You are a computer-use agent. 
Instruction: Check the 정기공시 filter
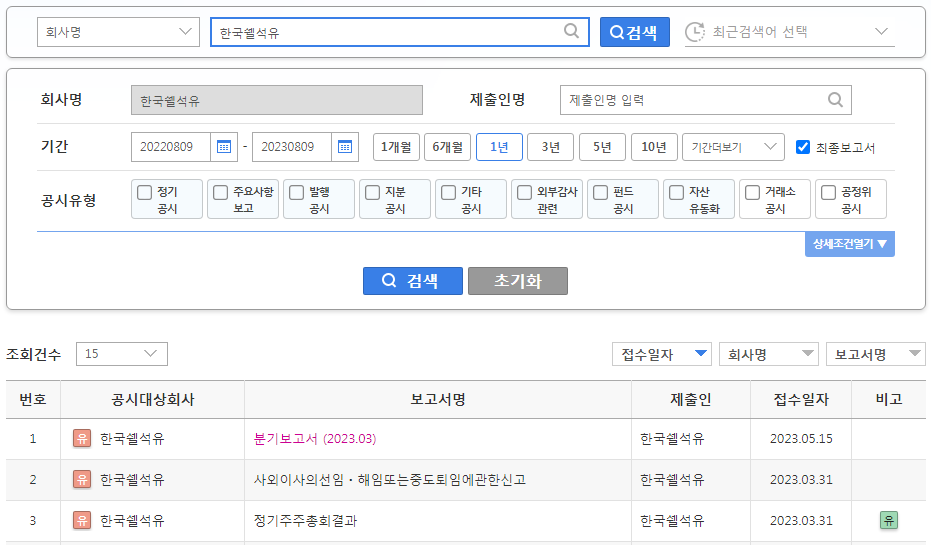pyautogui.click(x=144, y=192)
